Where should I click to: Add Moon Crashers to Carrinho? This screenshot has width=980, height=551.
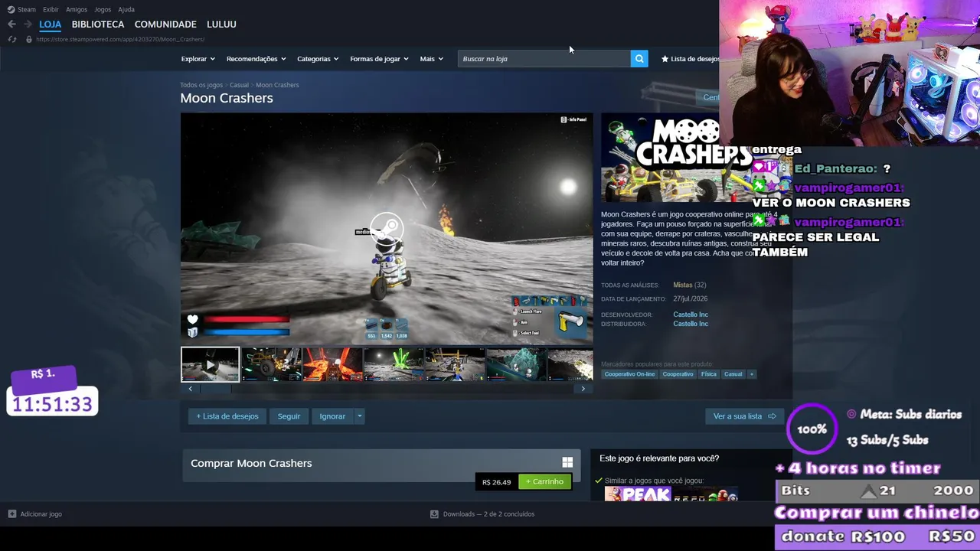click(544, 482)
